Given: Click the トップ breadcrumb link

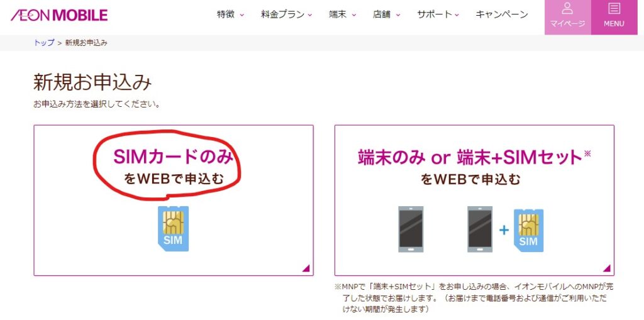Looking at the screenshot, I should click(x=44, y=43).
